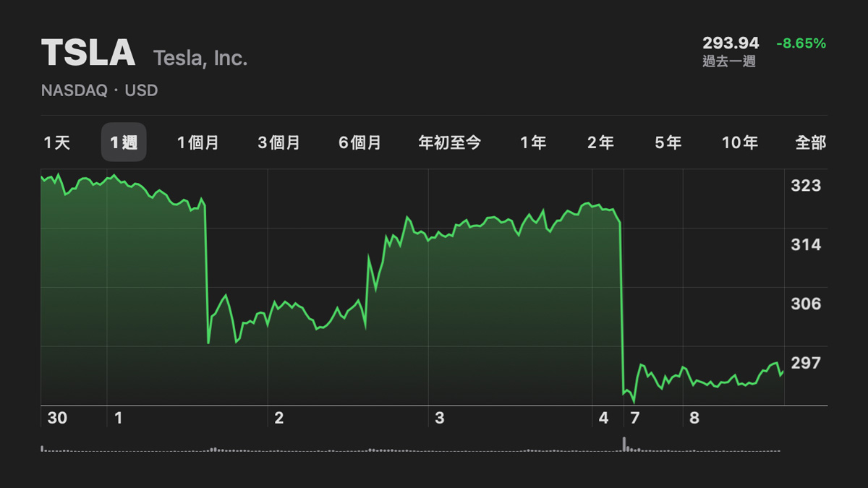Click date marker 30 on chart axis
This screenshot has width=868, height=488.
[x=57, y=418]
